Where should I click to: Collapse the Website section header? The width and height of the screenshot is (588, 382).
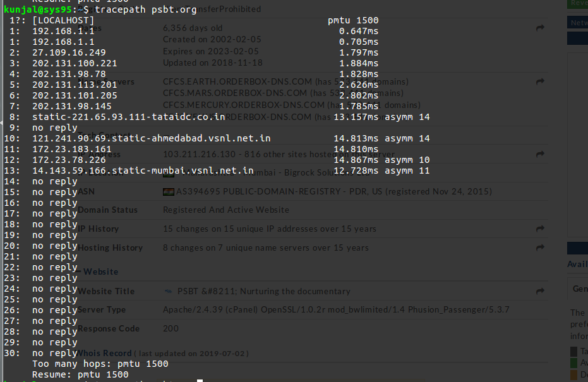click(98, 272)
